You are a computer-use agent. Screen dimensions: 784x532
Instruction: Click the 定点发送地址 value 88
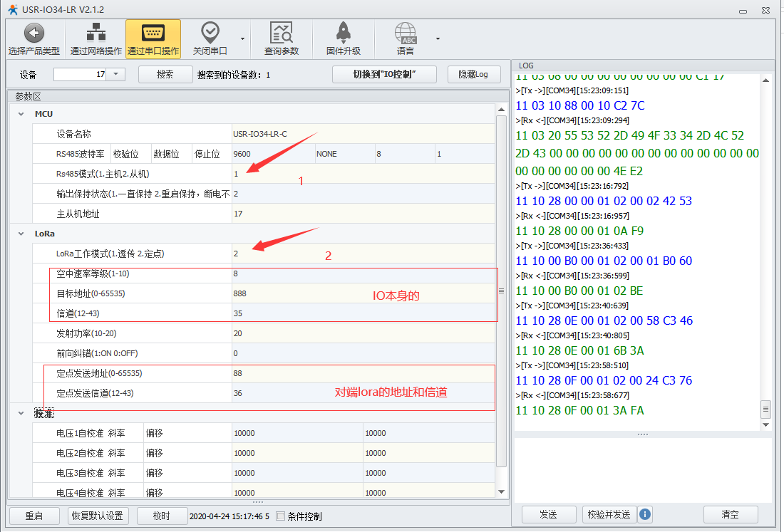(363, 373)
